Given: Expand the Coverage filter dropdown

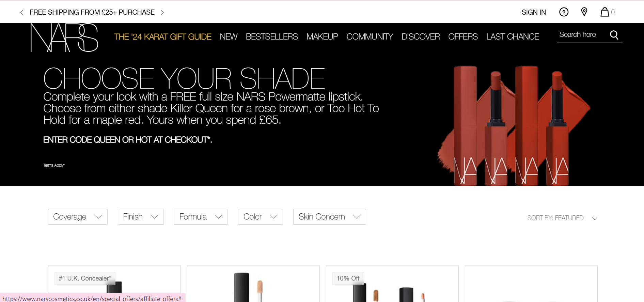Looking at the screenshot, I should click(x=78, y=217).
